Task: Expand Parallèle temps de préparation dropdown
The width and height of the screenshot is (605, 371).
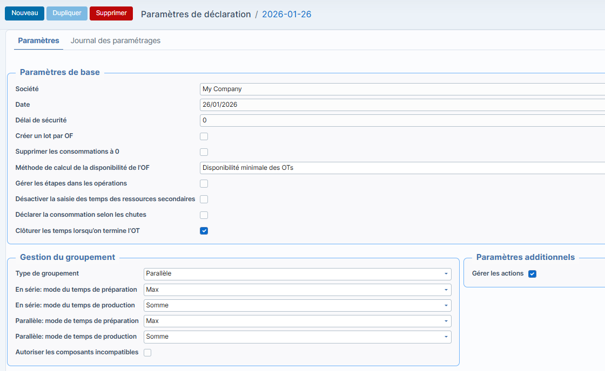Action: pyautogui.click(x=297, y=321)
